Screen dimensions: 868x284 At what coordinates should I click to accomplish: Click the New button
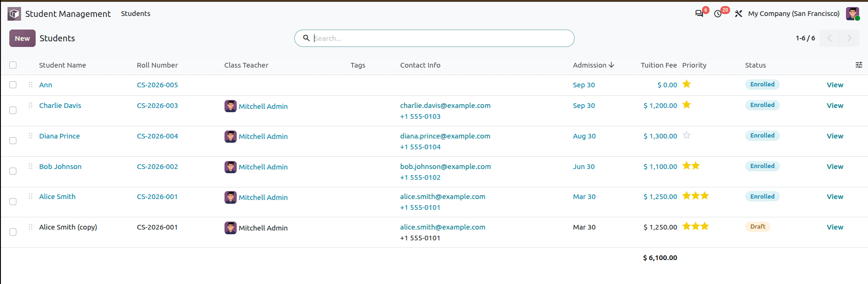[x=22, y=38]
